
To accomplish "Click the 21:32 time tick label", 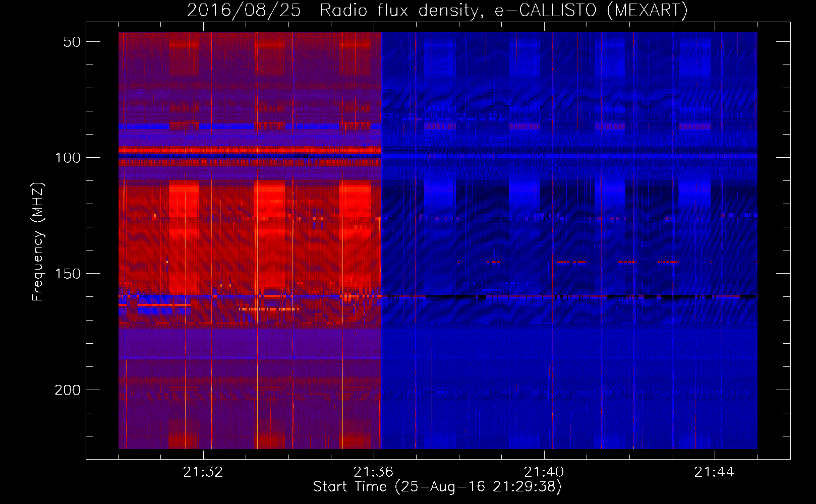I will tap(203, 472).
